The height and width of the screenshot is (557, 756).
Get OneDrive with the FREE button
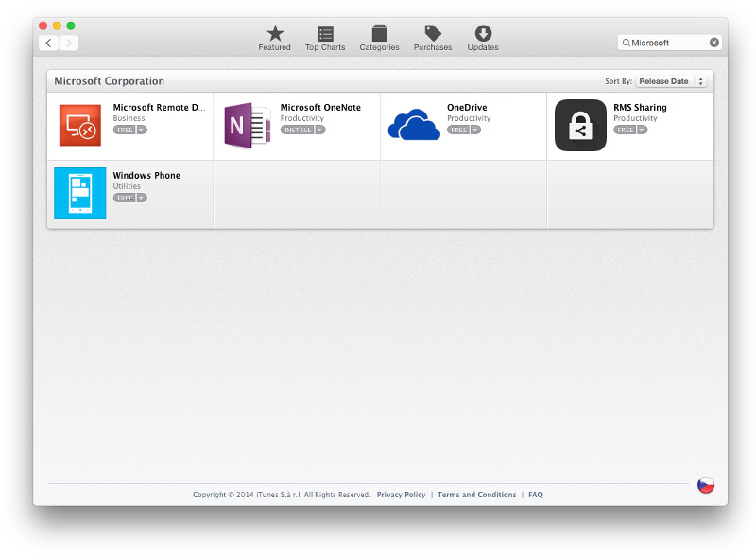pos(458,130)
